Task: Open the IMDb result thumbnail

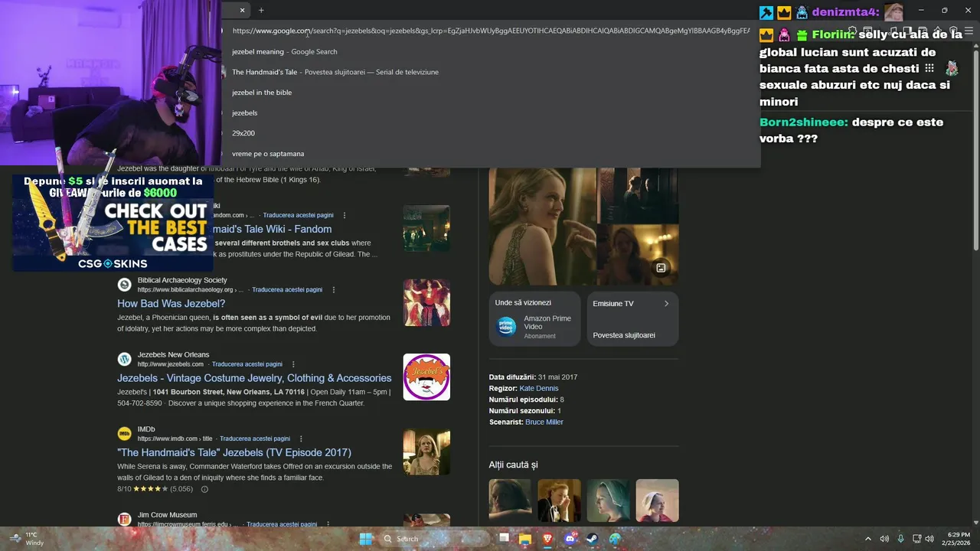Action: pyautogui.click(x=426, y=452)
